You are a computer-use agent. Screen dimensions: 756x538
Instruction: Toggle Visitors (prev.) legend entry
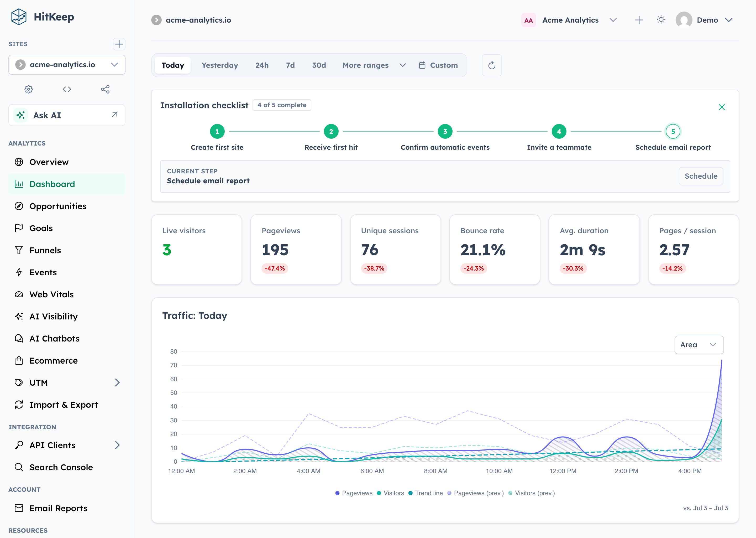coord(532,493)
